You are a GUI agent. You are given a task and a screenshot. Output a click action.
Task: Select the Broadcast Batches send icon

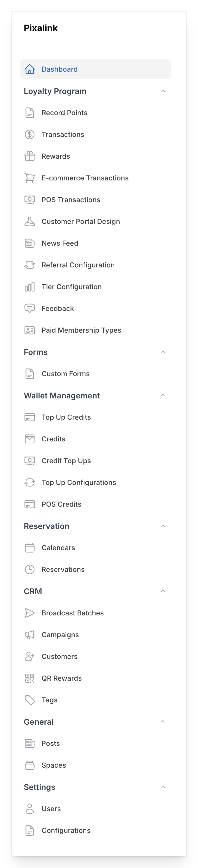[x=30, y=613]
